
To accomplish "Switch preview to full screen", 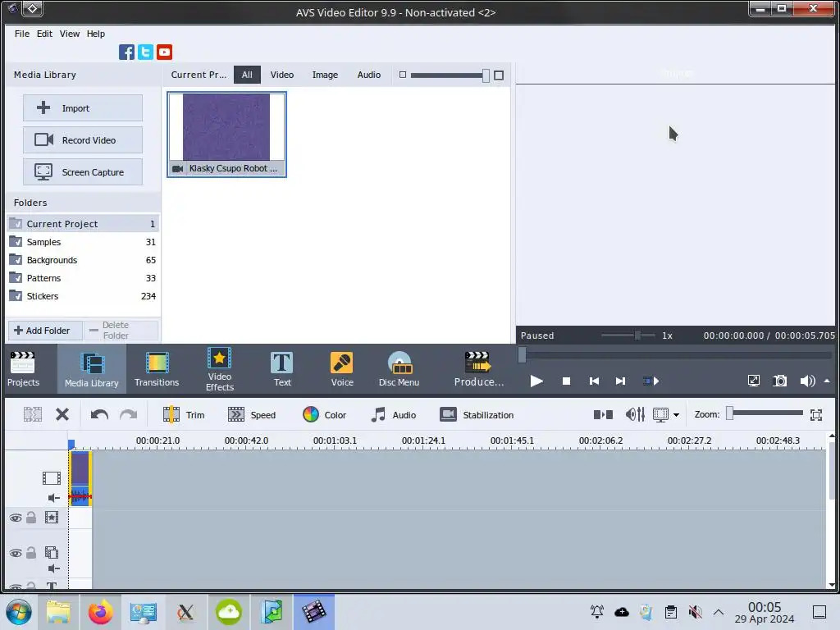I will click(x=753, y=381).
